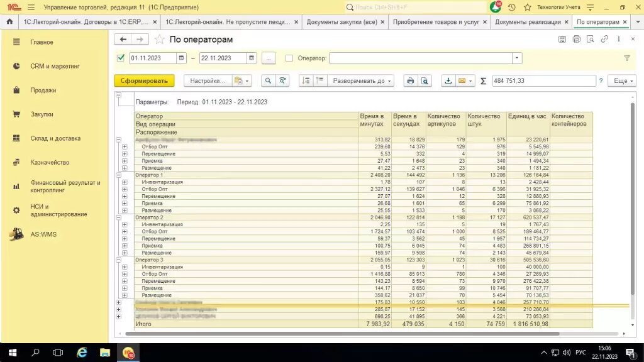The width and height of the screenshot is (644, 362).
Task: Open the 1C application from the Windows taskbar
Action: point(128,353)
